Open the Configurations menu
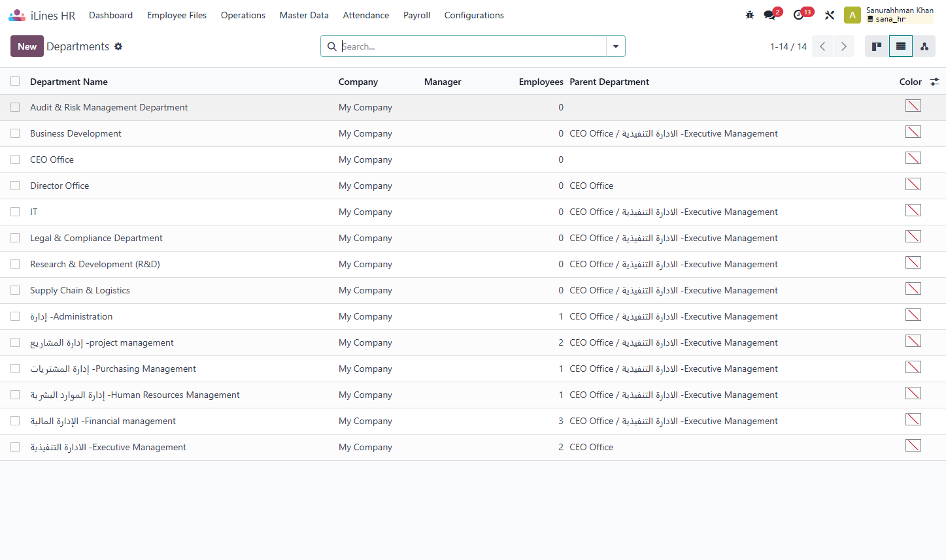946x560 pixels. tap(474, 15)
